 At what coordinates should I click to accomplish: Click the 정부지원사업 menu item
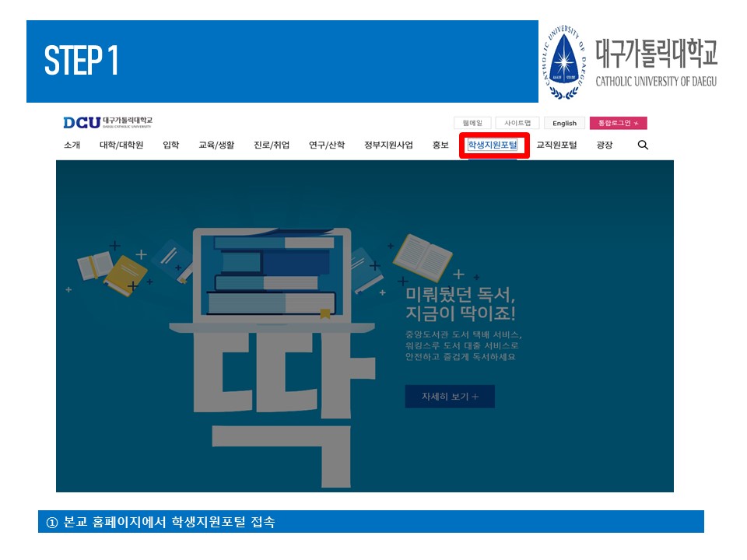click(388, 145)
